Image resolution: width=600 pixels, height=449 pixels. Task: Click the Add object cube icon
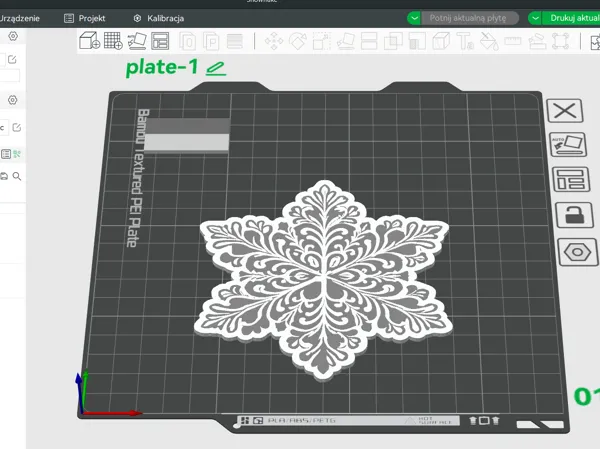click(89, 41)
